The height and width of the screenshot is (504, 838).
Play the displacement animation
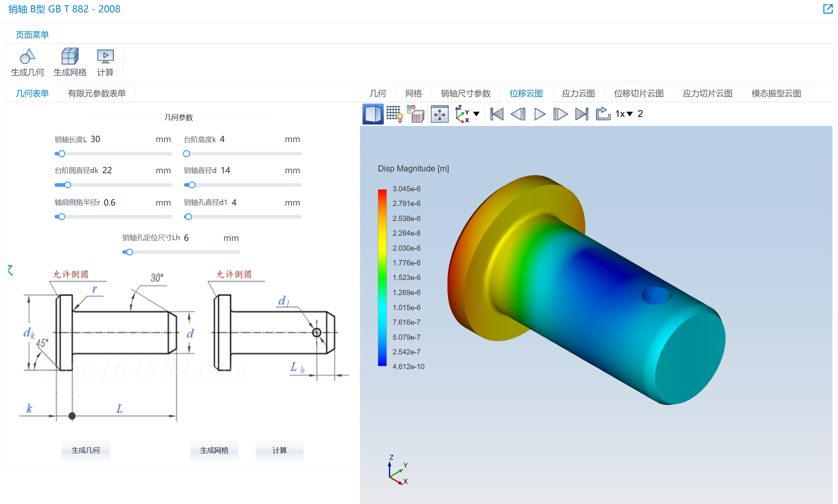click(539, 114)
